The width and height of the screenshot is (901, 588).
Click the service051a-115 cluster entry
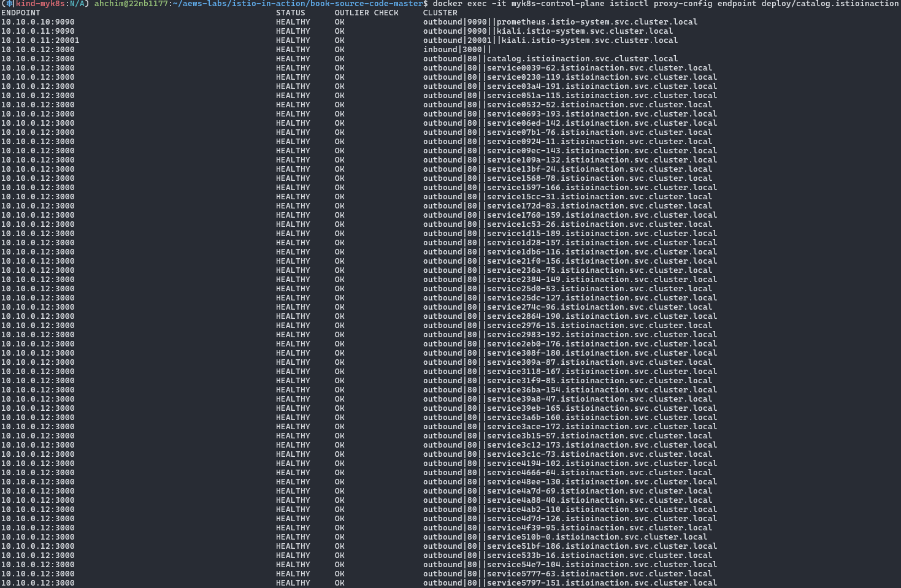coord(570,96)
